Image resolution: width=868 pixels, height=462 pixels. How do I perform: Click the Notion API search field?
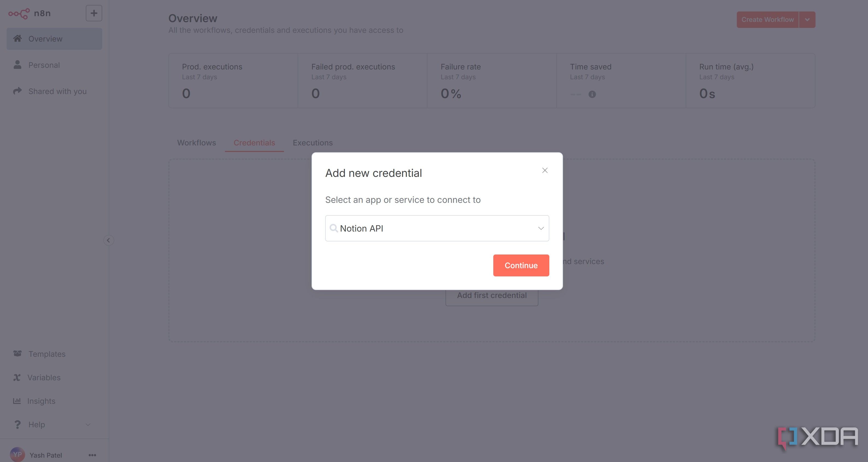point(437,229)
